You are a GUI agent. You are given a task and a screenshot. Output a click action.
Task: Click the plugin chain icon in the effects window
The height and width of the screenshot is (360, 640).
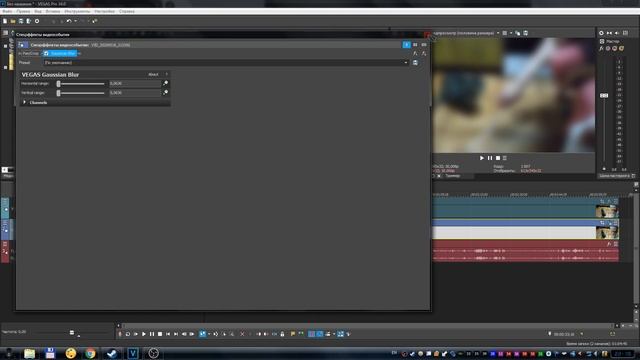coord(415,53)
